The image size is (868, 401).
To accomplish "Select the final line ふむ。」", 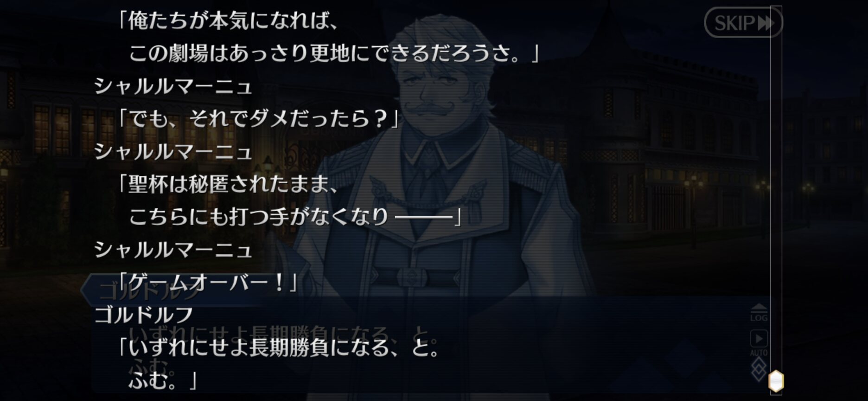I will [x=163, y=380].
